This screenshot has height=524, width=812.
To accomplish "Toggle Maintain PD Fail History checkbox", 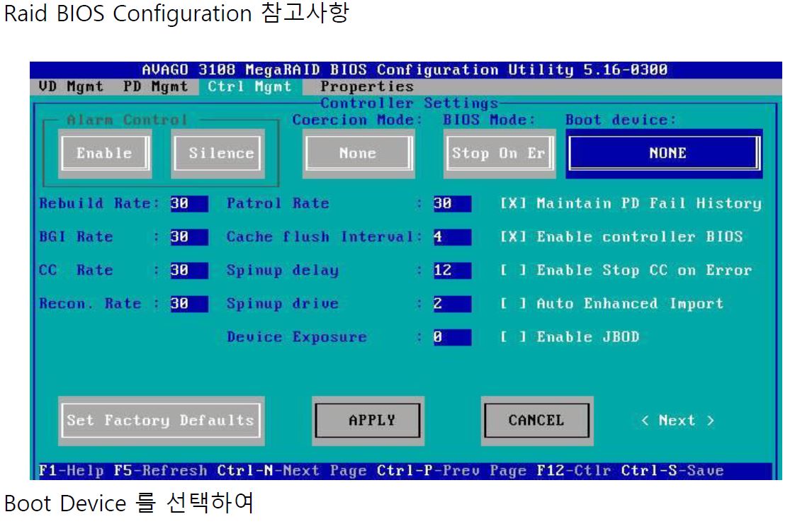I will point(514,204).
